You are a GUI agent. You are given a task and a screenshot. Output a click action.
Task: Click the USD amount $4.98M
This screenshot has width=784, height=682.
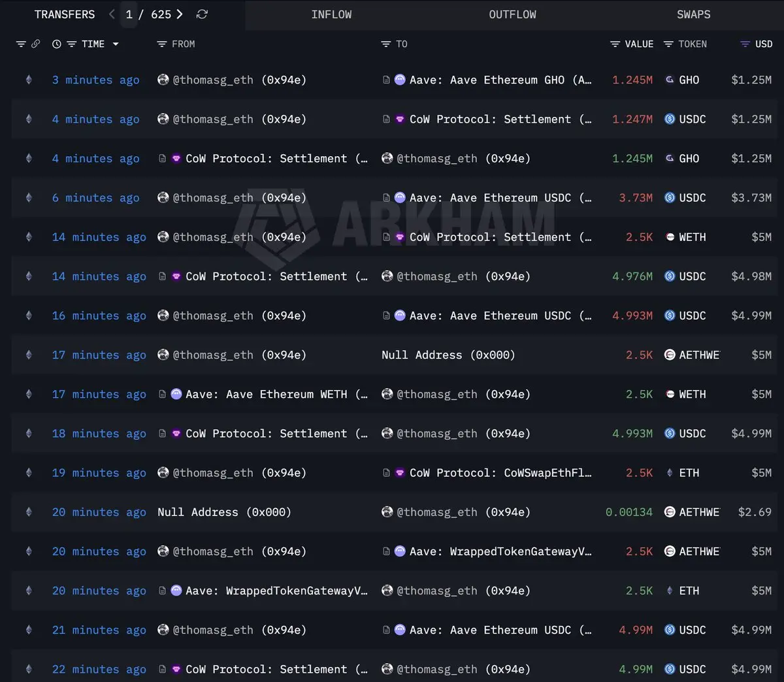[x=751, y=276]
